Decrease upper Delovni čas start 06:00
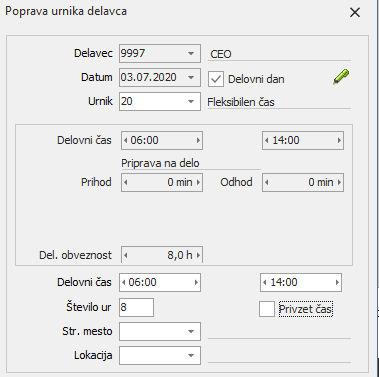This screenshot has height=377, width=379. click(126, 140)
